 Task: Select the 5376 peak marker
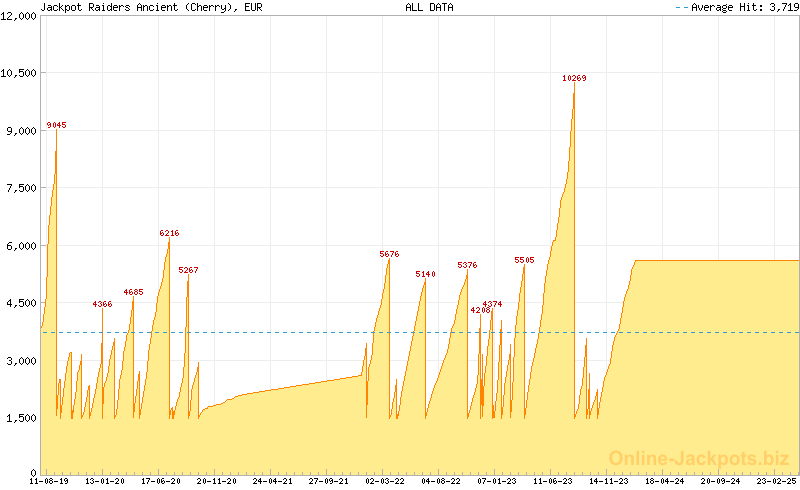(467, 265)
